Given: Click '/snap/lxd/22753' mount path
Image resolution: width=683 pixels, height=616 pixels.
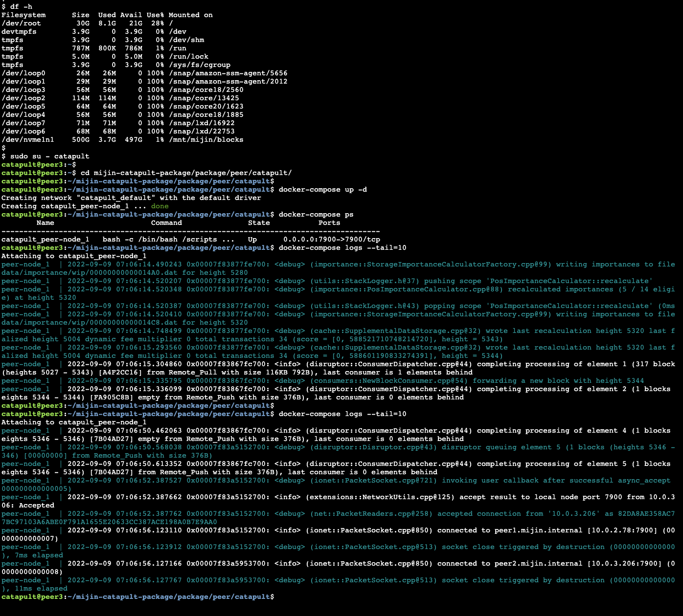Looking at the screenshot, I should pos(202,131).
